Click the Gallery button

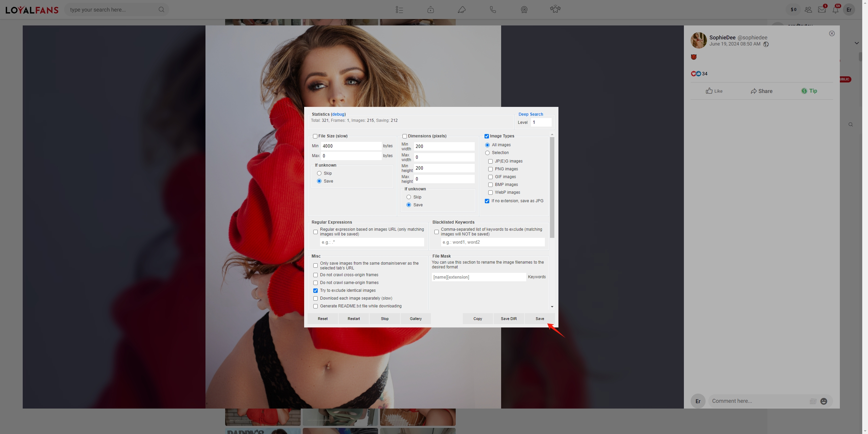pyautogui.click(x=416, y=319)
